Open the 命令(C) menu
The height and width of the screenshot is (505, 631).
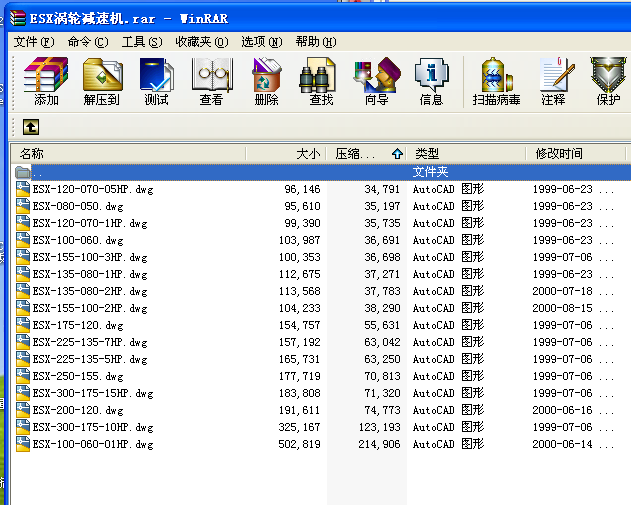click(x=88, y=41)
